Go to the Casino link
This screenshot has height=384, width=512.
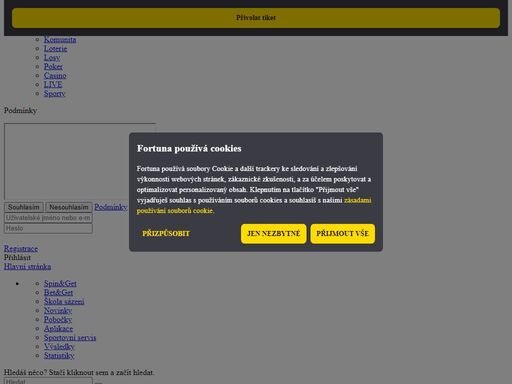(55, 76)
